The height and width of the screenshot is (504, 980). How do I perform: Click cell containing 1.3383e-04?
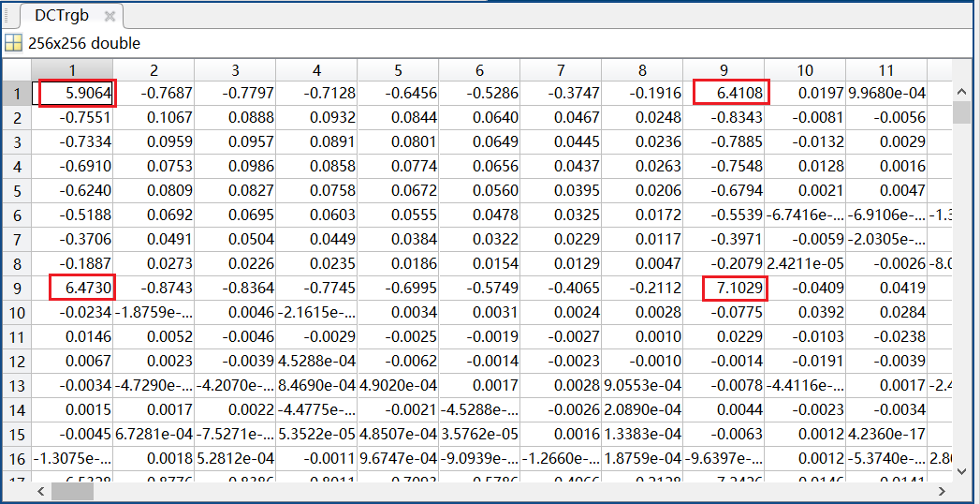(x=642, y=435)
